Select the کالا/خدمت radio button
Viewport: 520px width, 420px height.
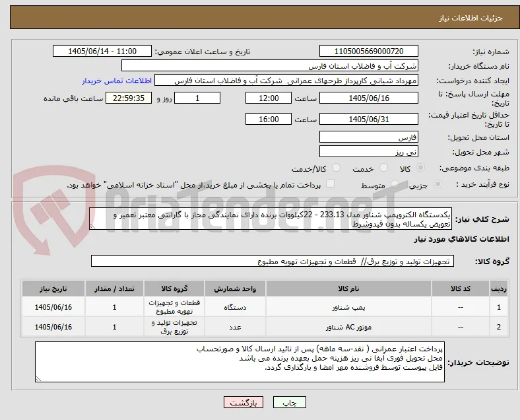coord(336,168)
